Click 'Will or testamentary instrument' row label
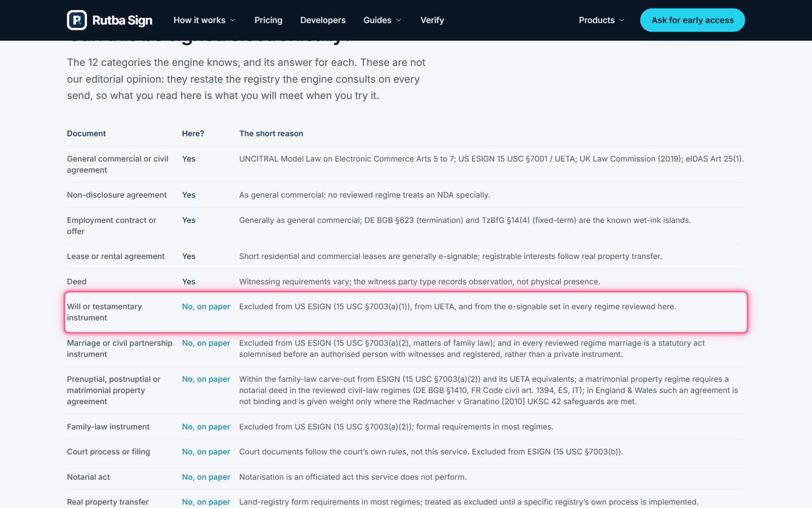 (x=105, y=312)
